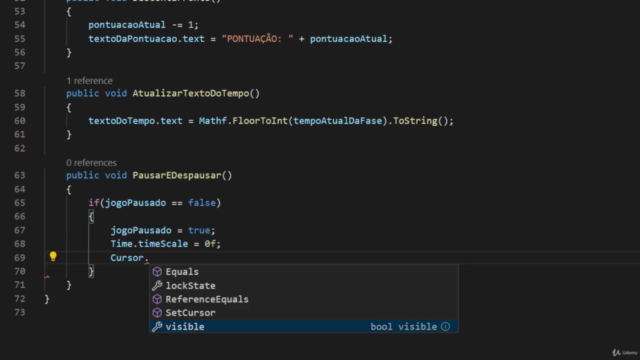
Task: Open the info icon beside 'bool visible'
Action: (445, 327)
